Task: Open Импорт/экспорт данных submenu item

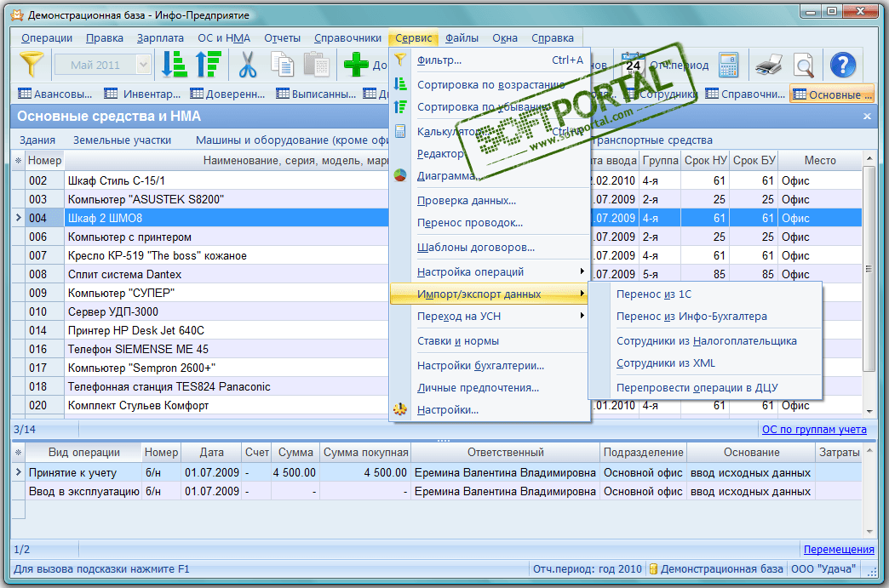Action: coord(490,294)
